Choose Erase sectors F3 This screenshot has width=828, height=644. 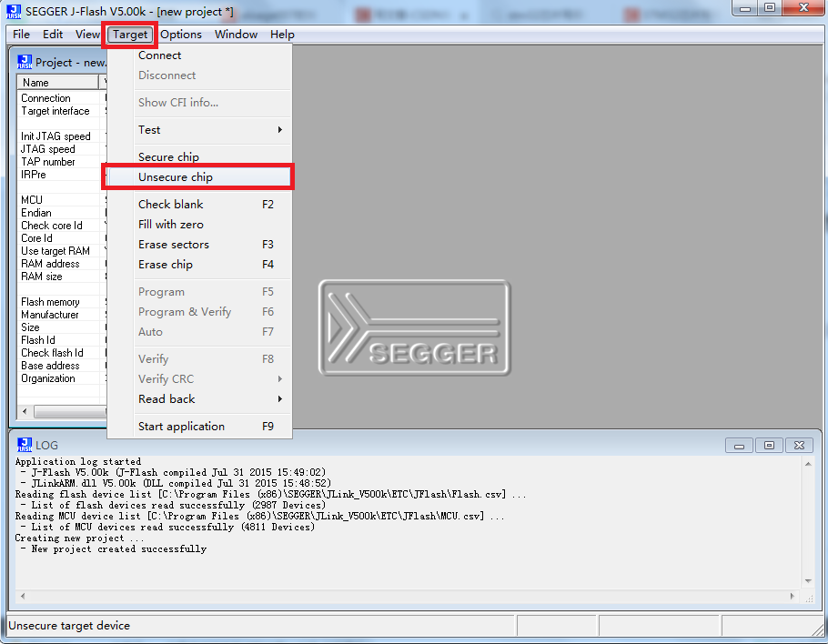pos(199,245)
